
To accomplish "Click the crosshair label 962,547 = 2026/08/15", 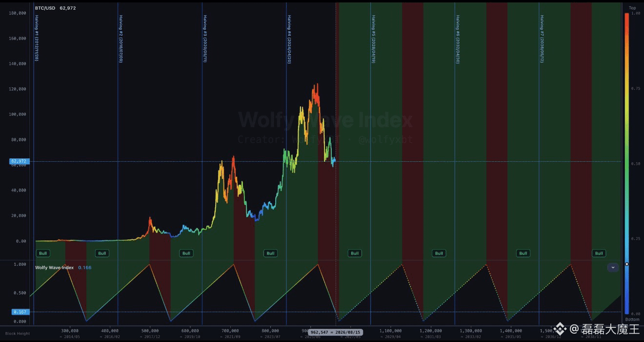I will [335, 332].
